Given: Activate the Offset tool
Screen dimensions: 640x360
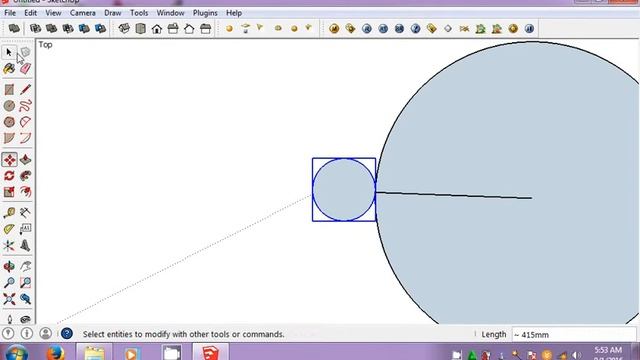Looking at the screenshot, I should [x=25, y=192].
